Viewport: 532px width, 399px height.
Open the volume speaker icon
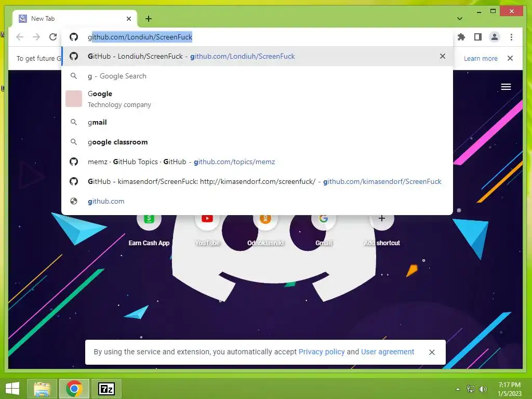pos(483,389)
